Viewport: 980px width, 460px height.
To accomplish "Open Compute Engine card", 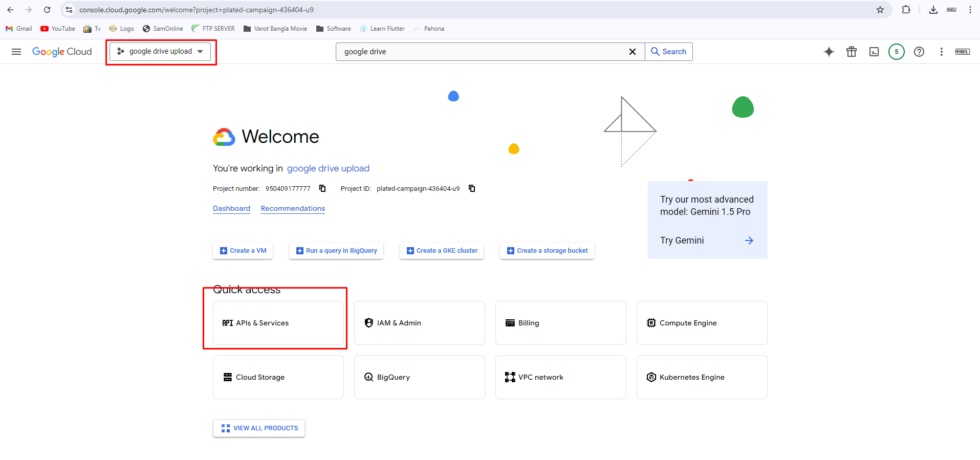I will (x=702, y=323).
